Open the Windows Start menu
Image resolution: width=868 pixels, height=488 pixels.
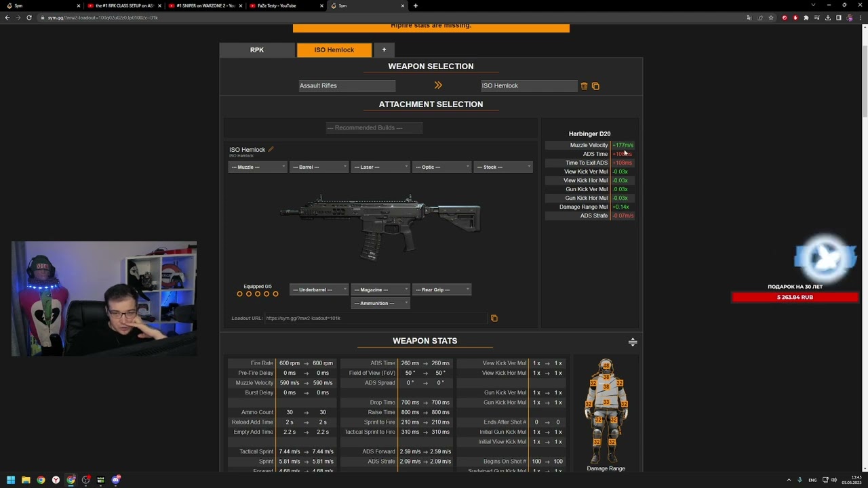click(12, 480)
